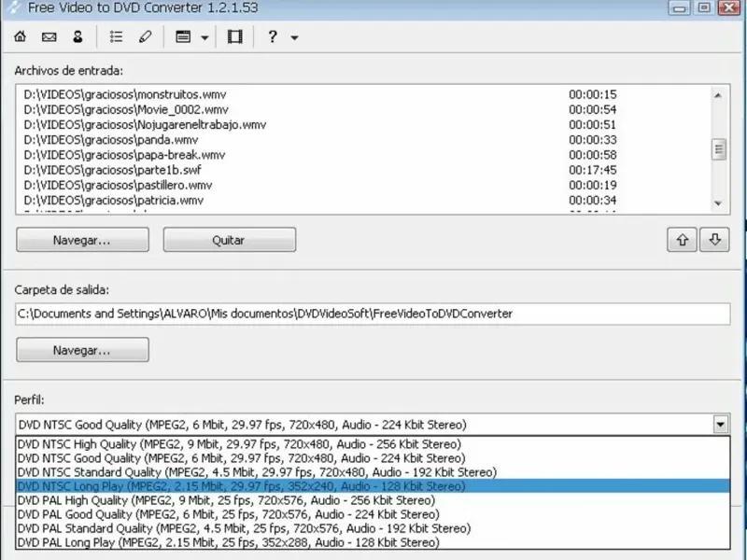
Task: Select papa-break.wmv file row
Action: click(x=363, y=155)
